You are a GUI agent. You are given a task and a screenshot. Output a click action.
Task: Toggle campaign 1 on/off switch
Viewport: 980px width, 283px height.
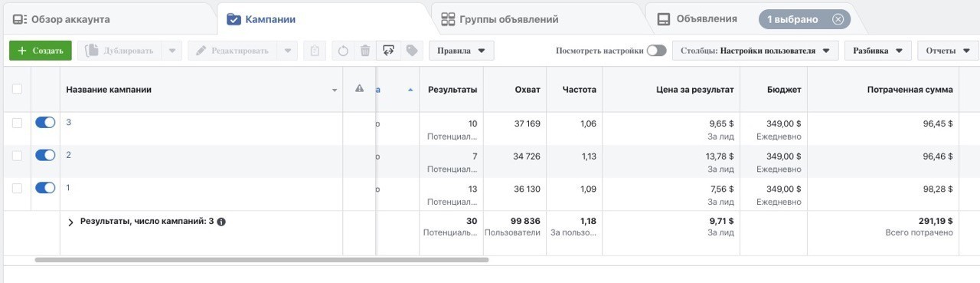45,188
